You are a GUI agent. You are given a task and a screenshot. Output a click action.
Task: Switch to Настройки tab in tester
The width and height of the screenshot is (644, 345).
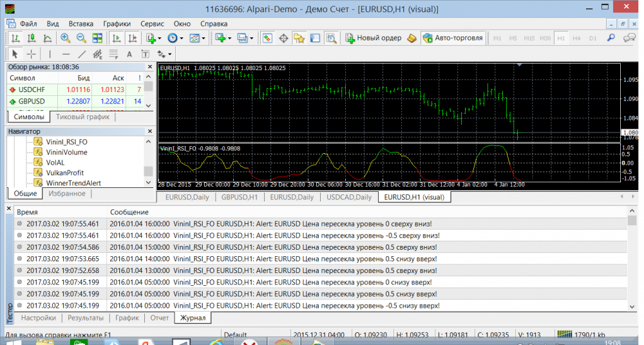[38, 318]
